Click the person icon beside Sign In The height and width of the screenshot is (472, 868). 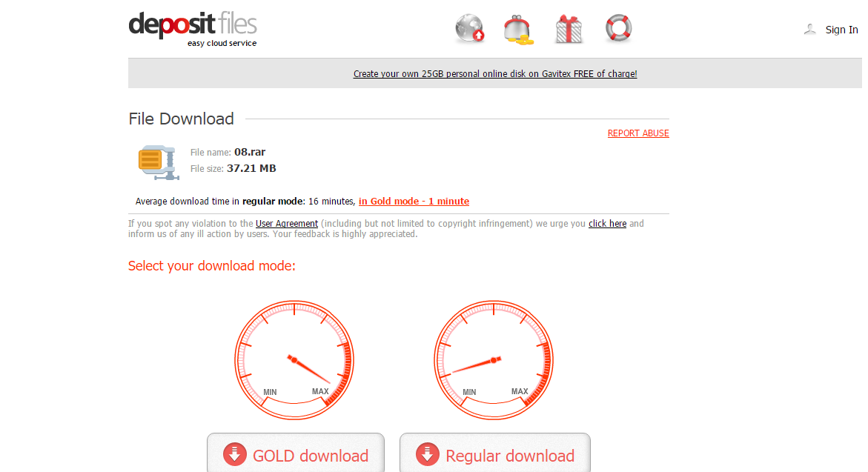pyautogui.click(x=809, y=30)
